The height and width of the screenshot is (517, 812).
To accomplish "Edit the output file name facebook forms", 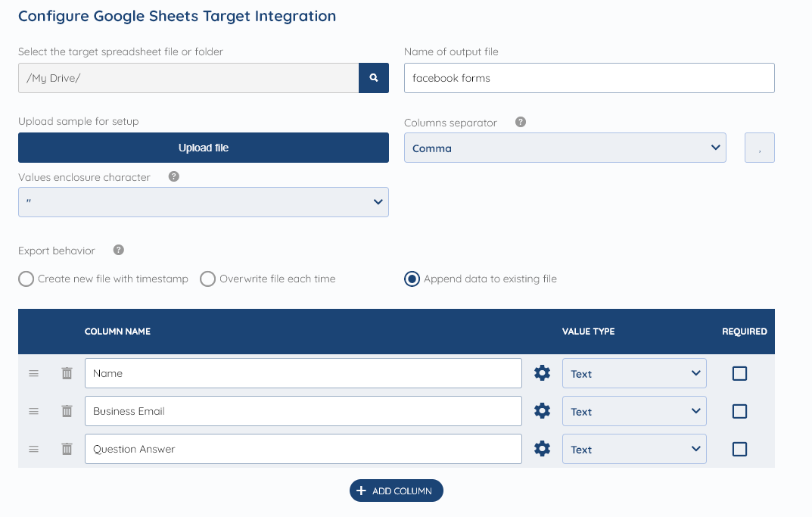I will 590,78.
